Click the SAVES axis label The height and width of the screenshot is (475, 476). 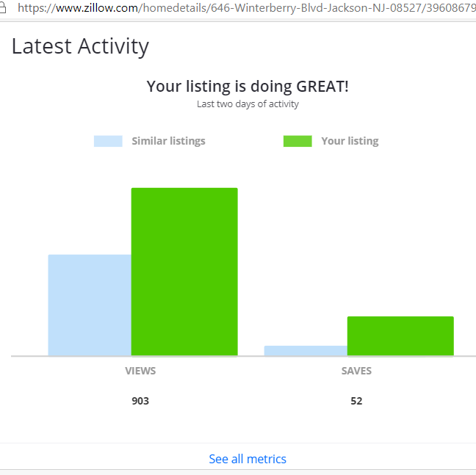(x=356, y=371)
